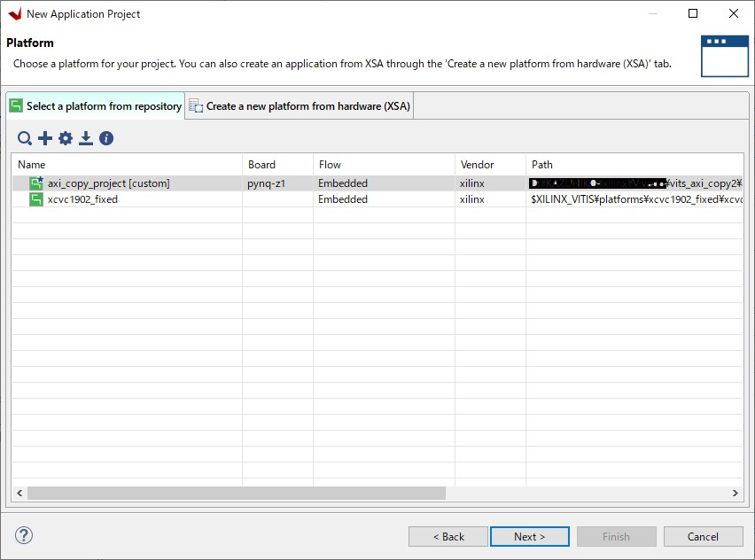This screenshot has width=755, height=560.
Task: Open help with the question mark icon
Action: pyautogui.click(x=24, y=535)
